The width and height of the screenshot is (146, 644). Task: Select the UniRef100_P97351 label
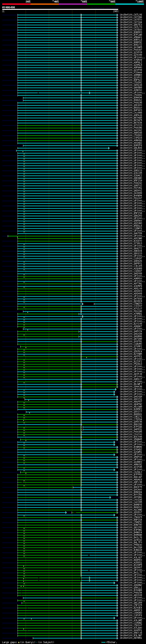[x=131, y=188]
